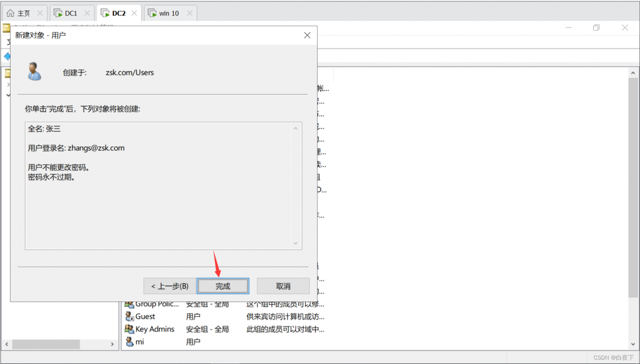Click the Group Polic... entry name
This screenshot has width=640, height=364.
(x=158, y=304)
